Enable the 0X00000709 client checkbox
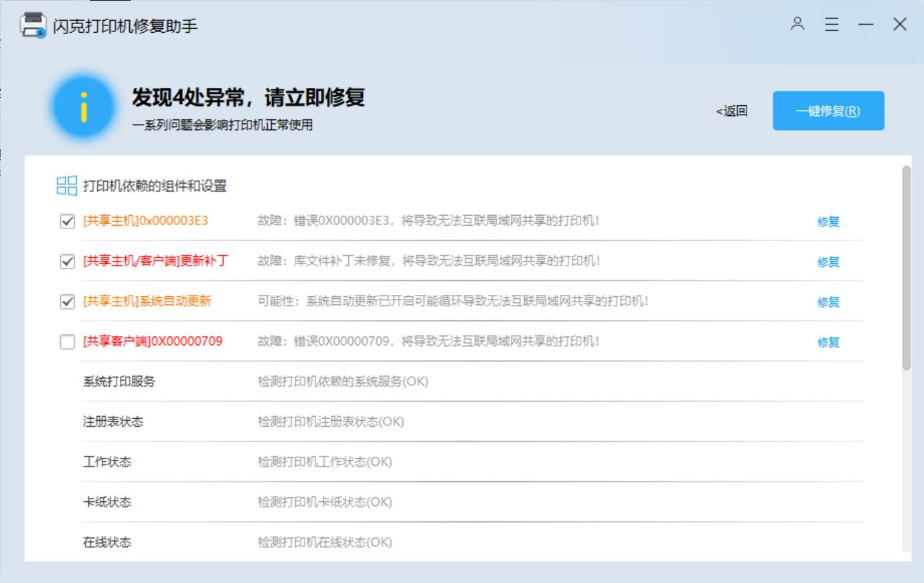Image resolution: width=924 pixels, height=583 pixels. (x=68, y=342)
